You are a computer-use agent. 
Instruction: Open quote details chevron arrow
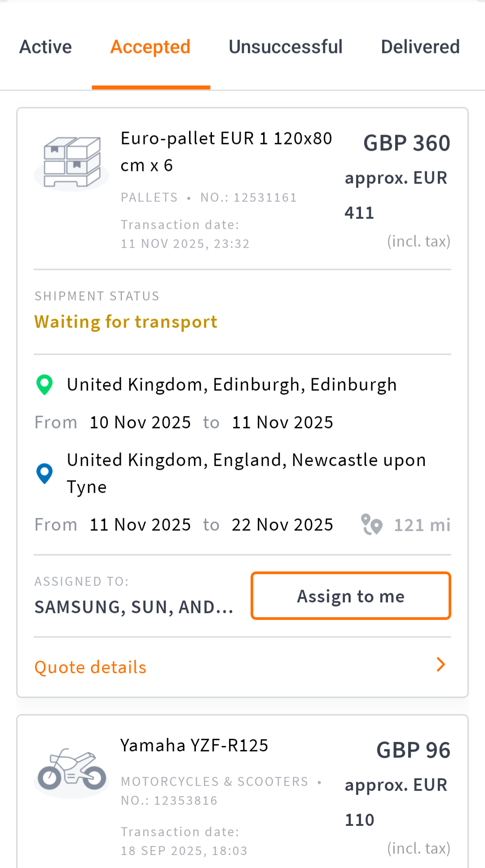[x=441, y=665]
